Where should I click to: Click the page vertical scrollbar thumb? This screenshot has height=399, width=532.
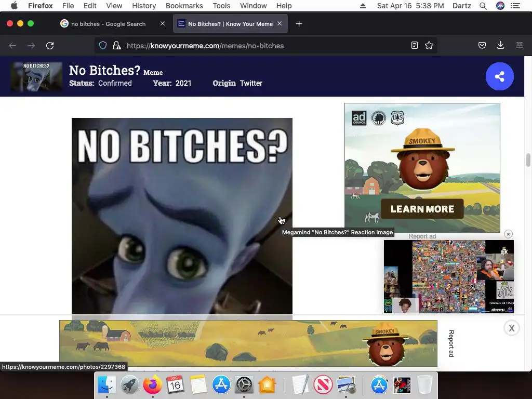528,160
